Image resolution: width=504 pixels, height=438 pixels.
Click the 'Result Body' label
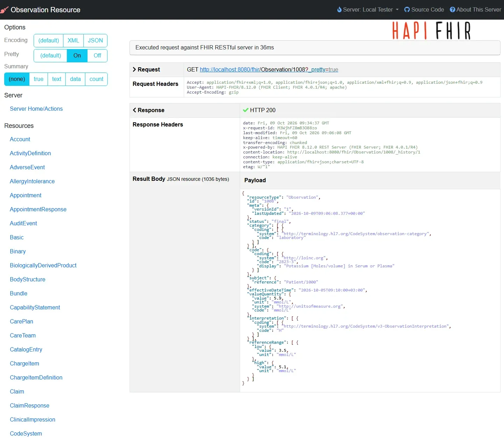pyautogui.click(x=149, y=179)
